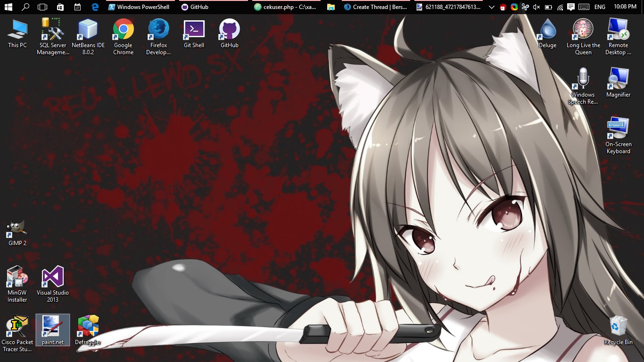Viewport: 644px width, 362px height.
Task: Open the clock showing 10:08 PM
Action: pyautogui.click(x=625, y=7)
